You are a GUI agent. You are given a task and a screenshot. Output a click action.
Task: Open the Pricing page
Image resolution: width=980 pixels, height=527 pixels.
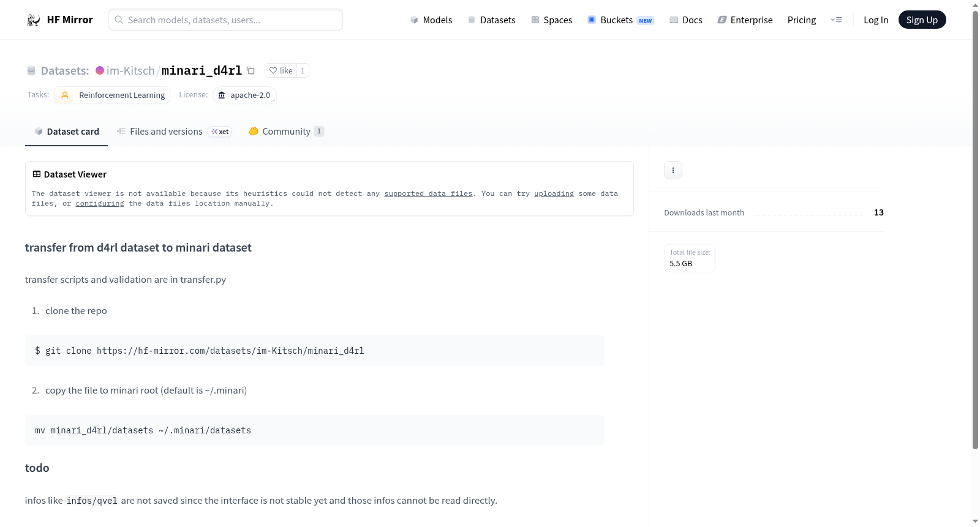[x=802, y=20]
